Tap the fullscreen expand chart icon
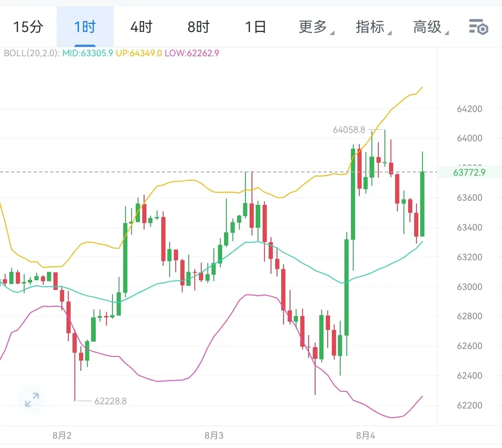 click(32, 400)
